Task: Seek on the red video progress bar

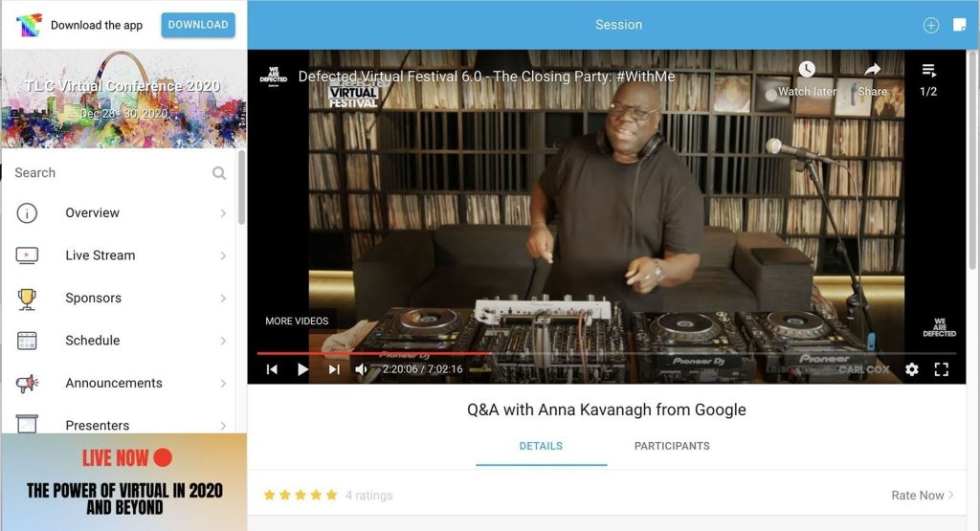Action: (x=373, y=354)
